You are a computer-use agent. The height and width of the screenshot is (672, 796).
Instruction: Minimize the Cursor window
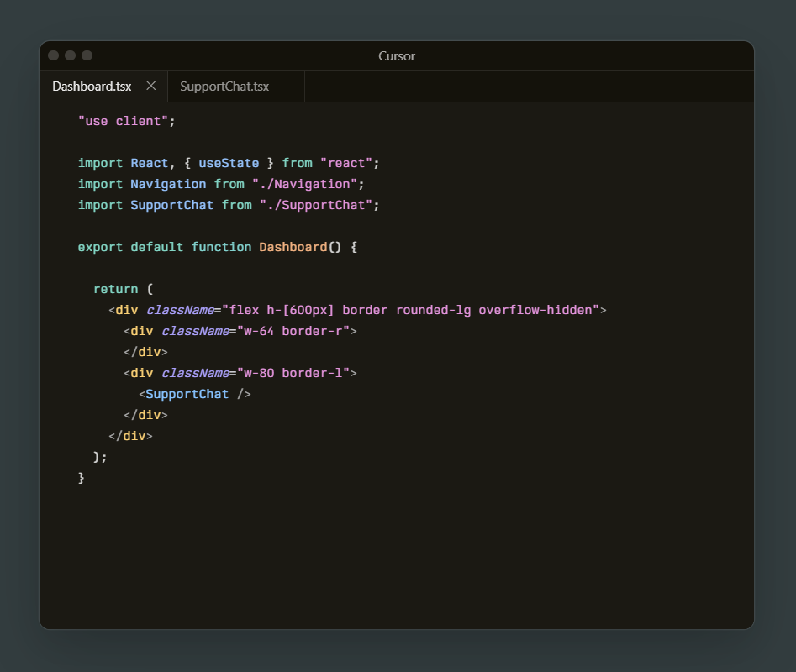[x=71, y=55]
